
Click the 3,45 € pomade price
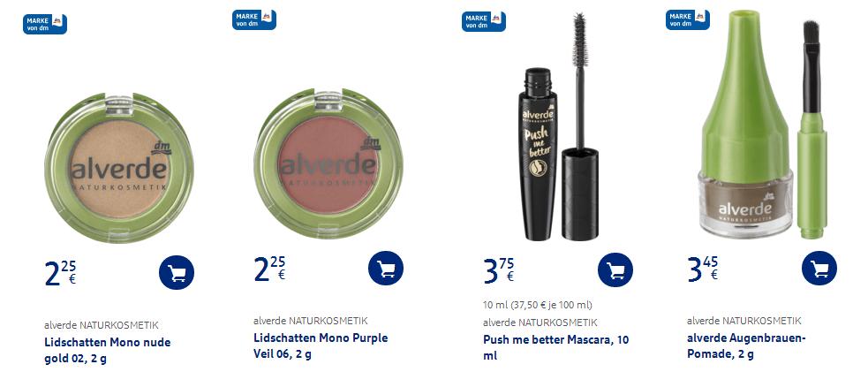point(703,269)
